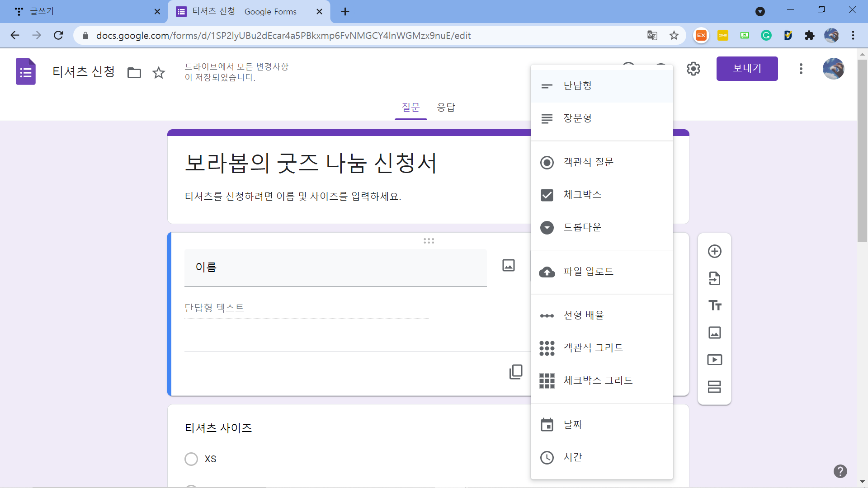Open the more options three-dot menu
Screen dimensions: 868x488
801,69
